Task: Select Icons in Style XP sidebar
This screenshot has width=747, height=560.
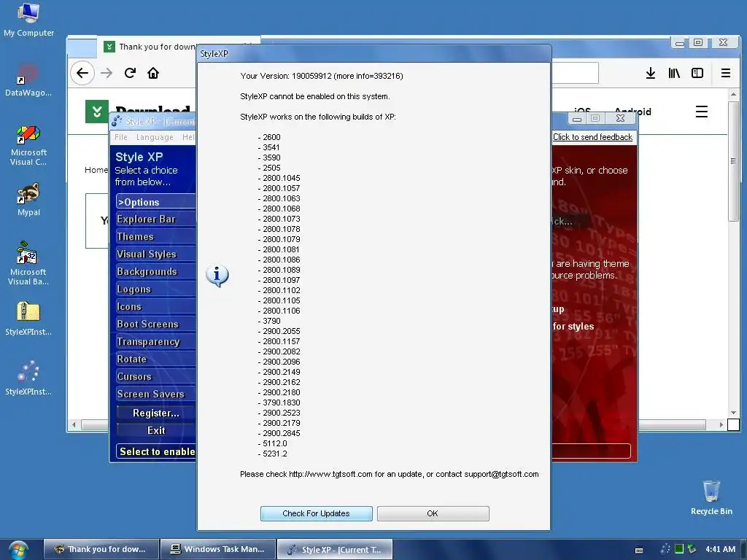Action: coord(156,306)
